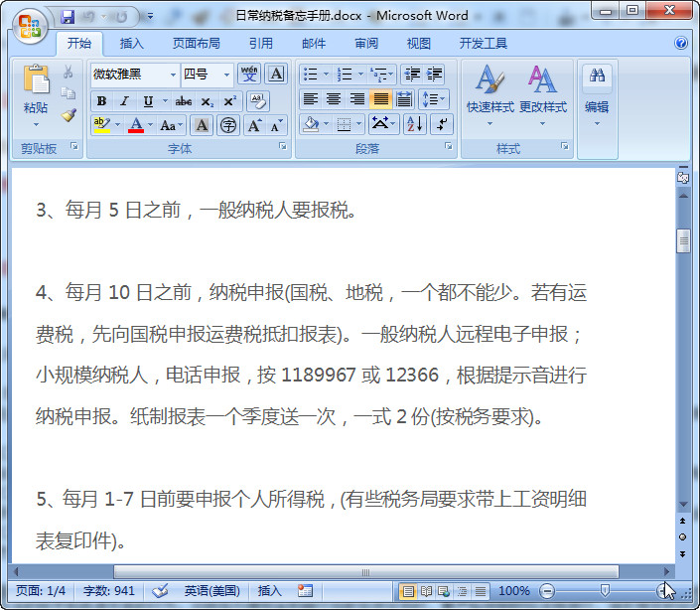
Task: Click 100% zoom level button
Action: [x=514, y=591]
